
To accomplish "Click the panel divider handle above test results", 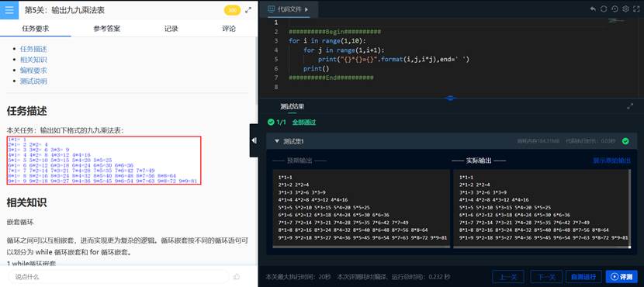I will [450, 99].
